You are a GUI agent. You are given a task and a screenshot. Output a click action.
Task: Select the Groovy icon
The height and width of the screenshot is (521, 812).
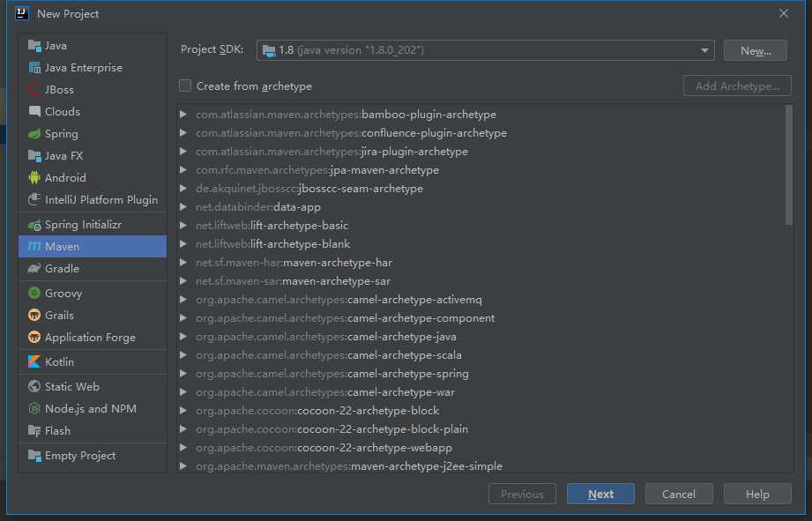(x=34, y=294)
